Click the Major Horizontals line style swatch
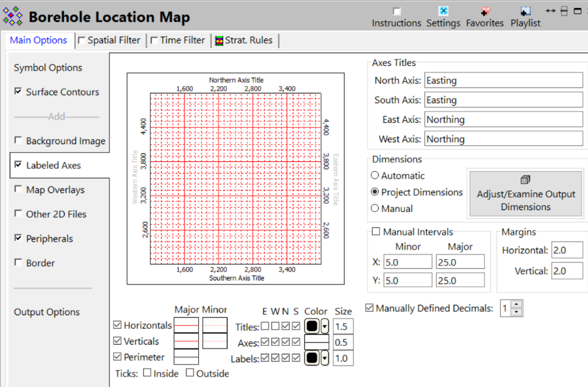 click(x=186, y=325)
